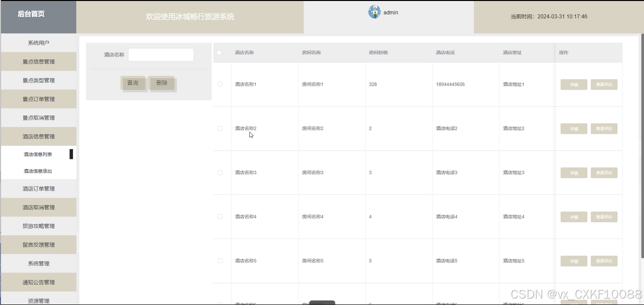Expand 酒店取消管理 menu

[38, 207]
